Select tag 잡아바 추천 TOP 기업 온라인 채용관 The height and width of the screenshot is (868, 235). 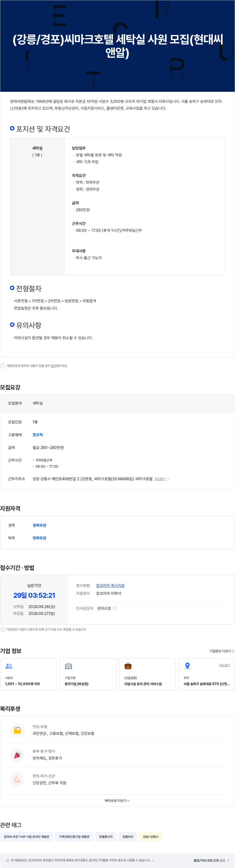27,837
